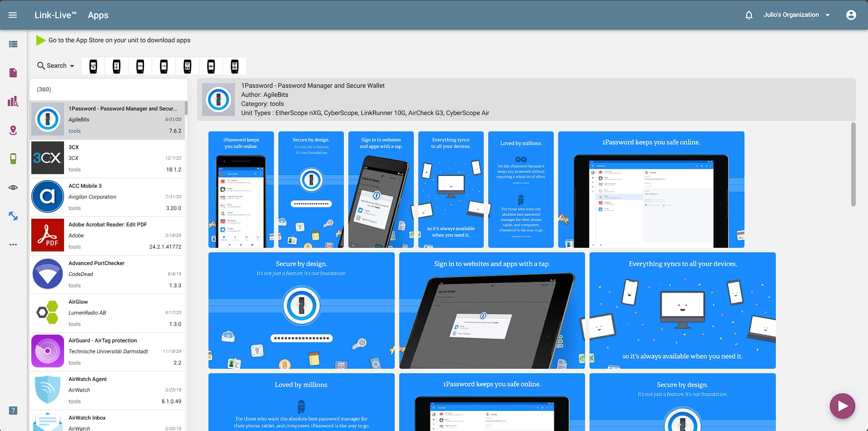Expand the Search options dropdown
The image size is (868, 431).
[x=55, y=65]
